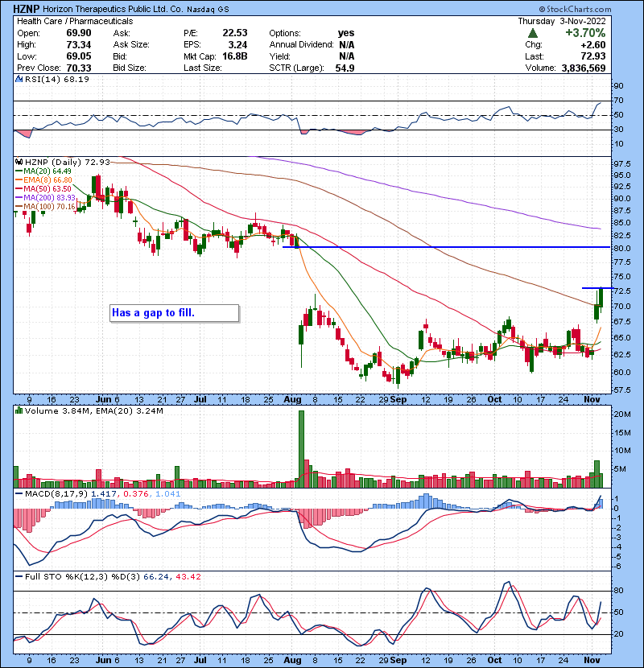Click the High value 73.34
The image size is (644, 668).
[79, 45]
